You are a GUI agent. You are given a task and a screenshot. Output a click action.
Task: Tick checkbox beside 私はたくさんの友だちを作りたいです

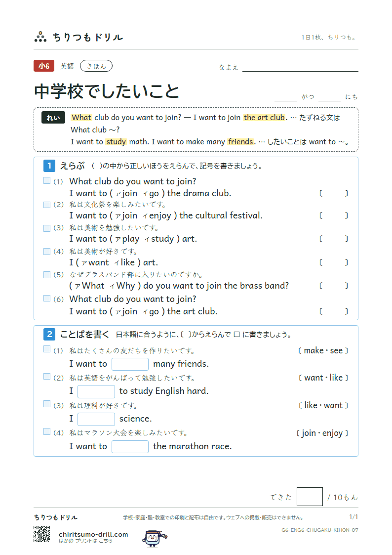(47, 349)
